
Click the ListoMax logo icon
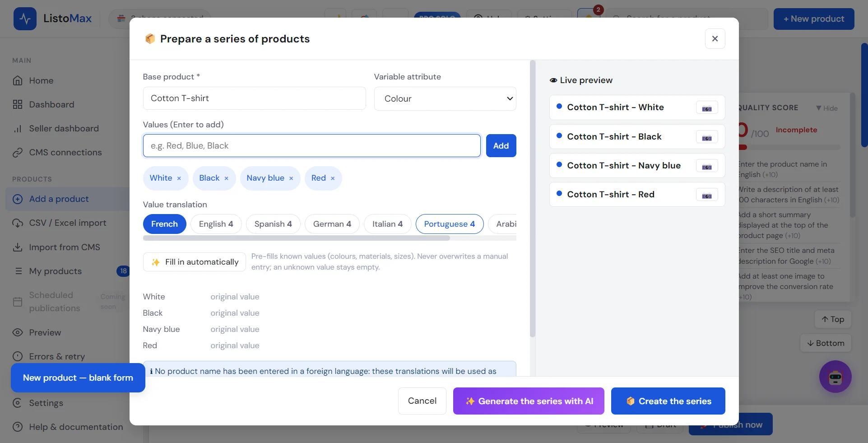point(25,19)
